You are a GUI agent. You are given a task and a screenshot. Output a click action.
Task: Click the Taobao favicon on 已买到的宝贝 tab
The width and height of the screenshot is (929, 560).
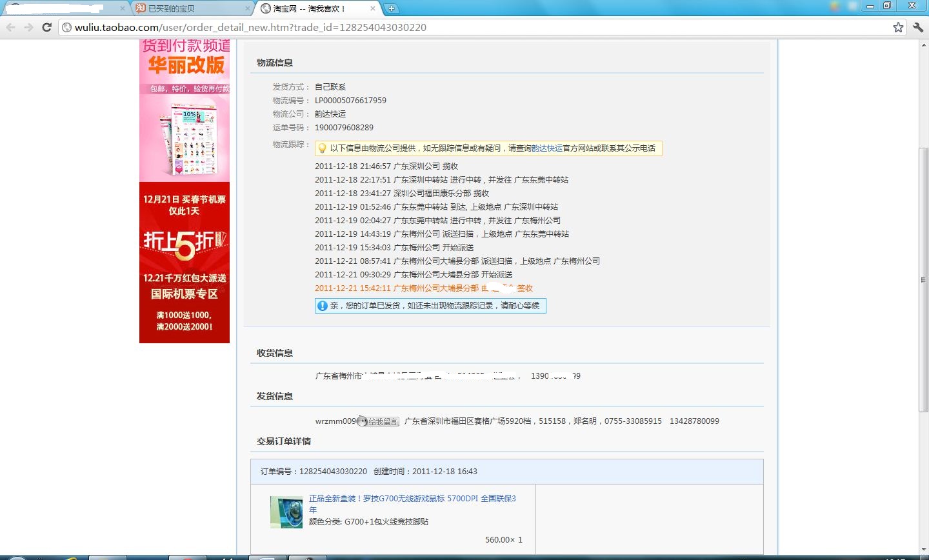(141, 8)
